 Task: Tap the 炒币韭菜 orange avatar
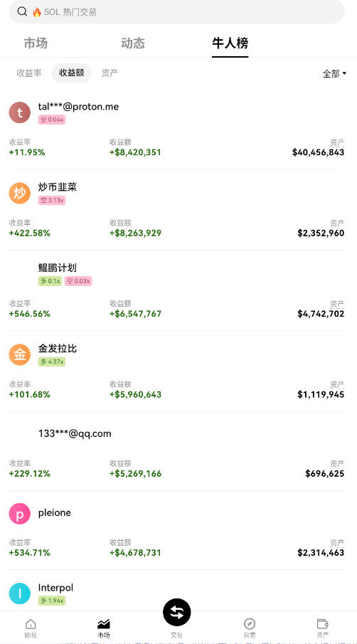point(20,193)
